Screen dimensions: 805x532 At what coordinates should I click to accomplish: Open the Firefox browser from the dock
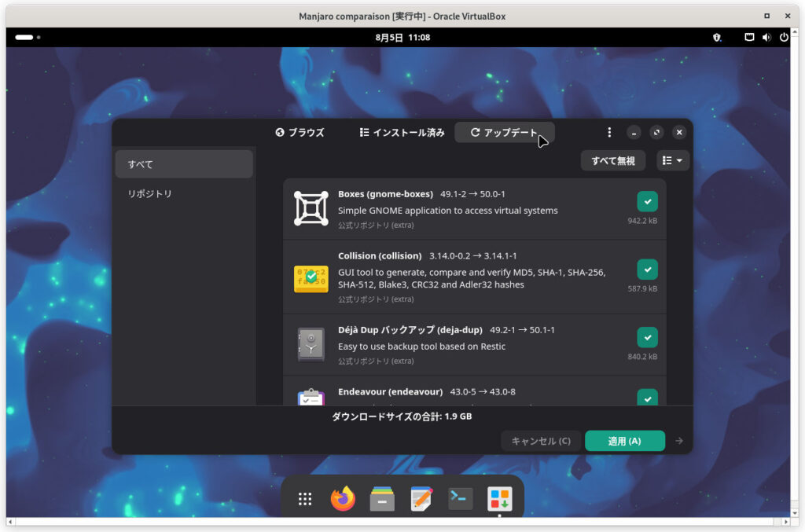point(343,499)
